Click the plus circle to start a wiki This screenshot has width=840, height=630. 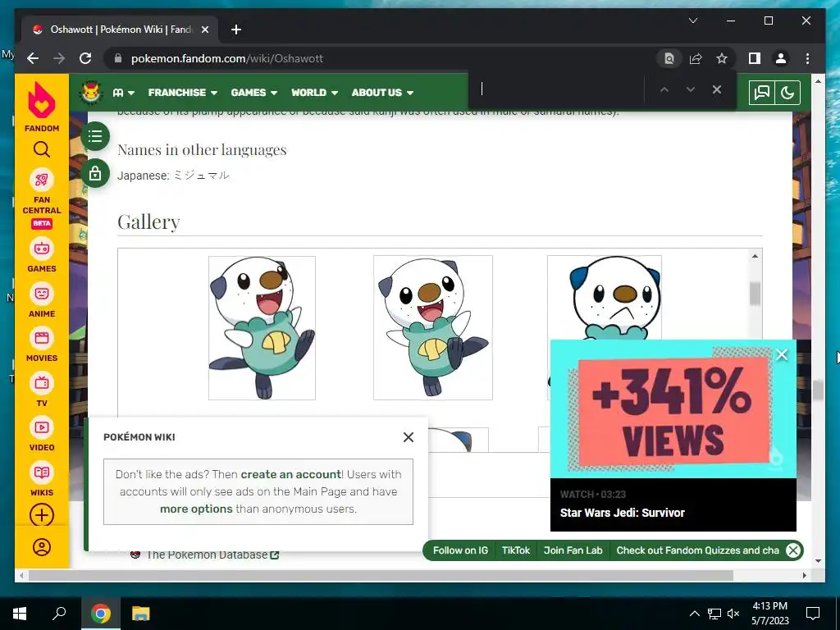pyautogui.click(x=42, y=515)
